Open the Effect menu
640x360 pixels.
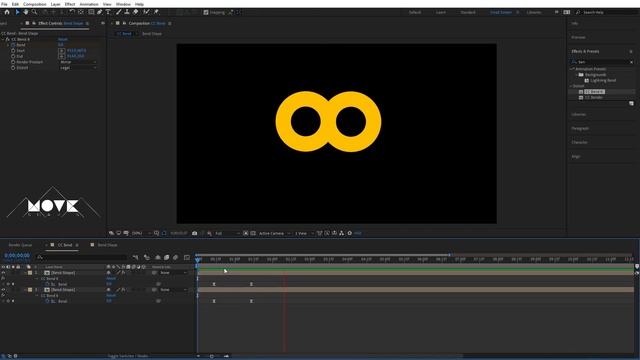tap(70, 4)
